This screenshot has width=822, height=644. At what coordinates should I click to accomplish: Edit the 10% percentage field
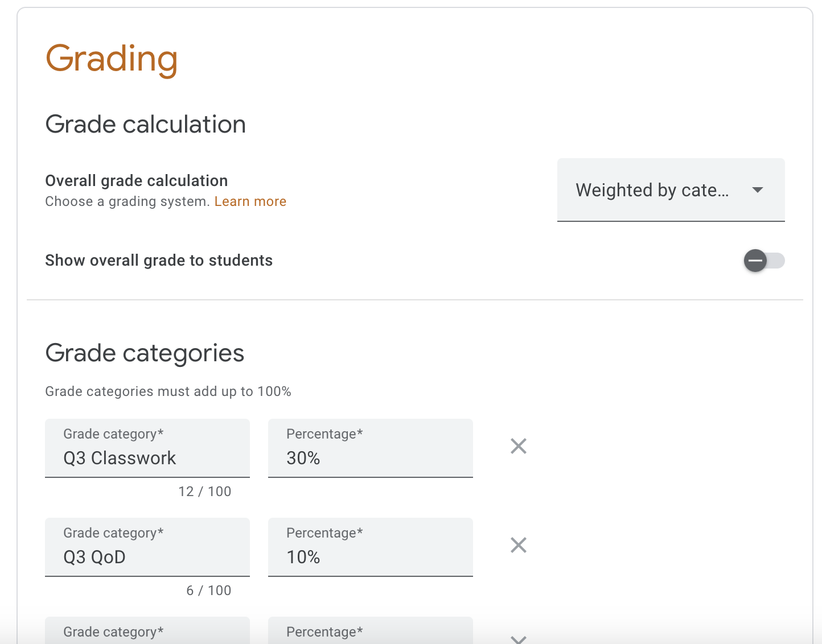click(x=370, y=557)
